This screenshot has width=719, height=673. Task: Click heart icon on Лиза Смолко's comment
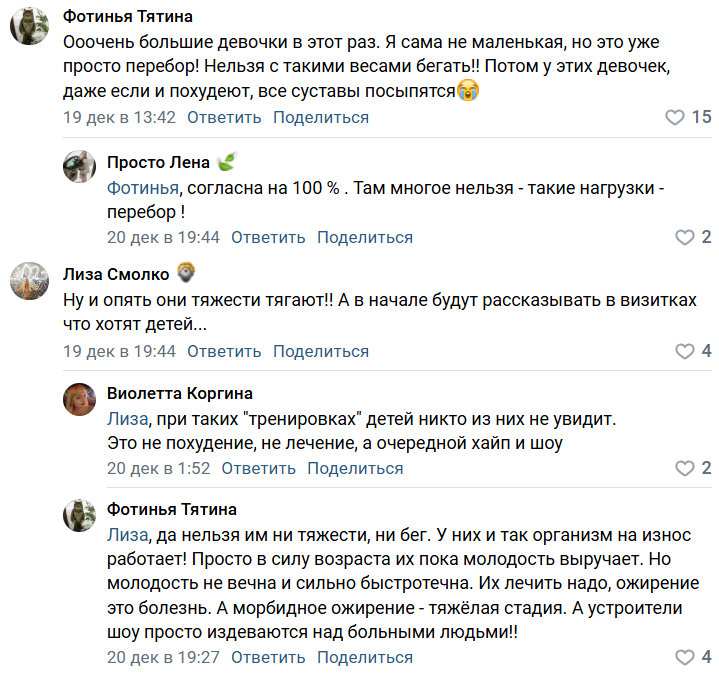pos(685,352)
